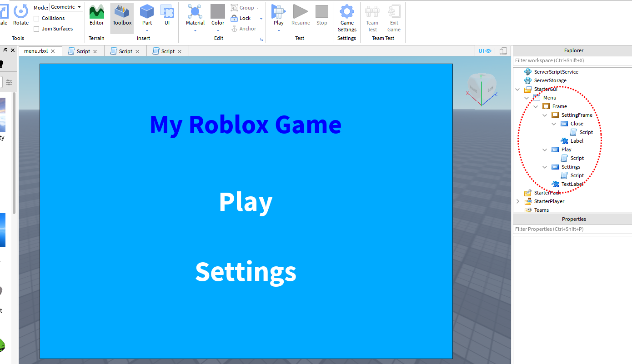The height and width of the screenshot is (364, 632).
Task: Select the Script under Settings in Explorer
Action: (577, 175)
